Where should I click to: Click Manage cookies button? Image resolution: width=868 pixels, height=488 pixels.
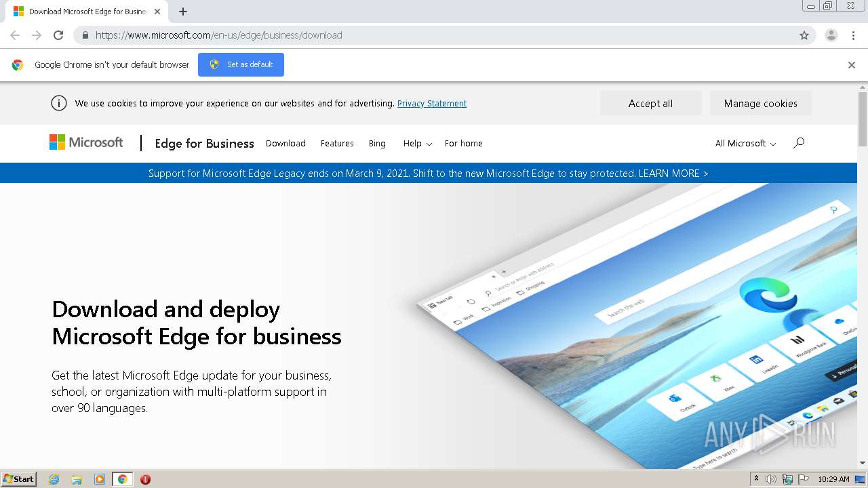760,103
